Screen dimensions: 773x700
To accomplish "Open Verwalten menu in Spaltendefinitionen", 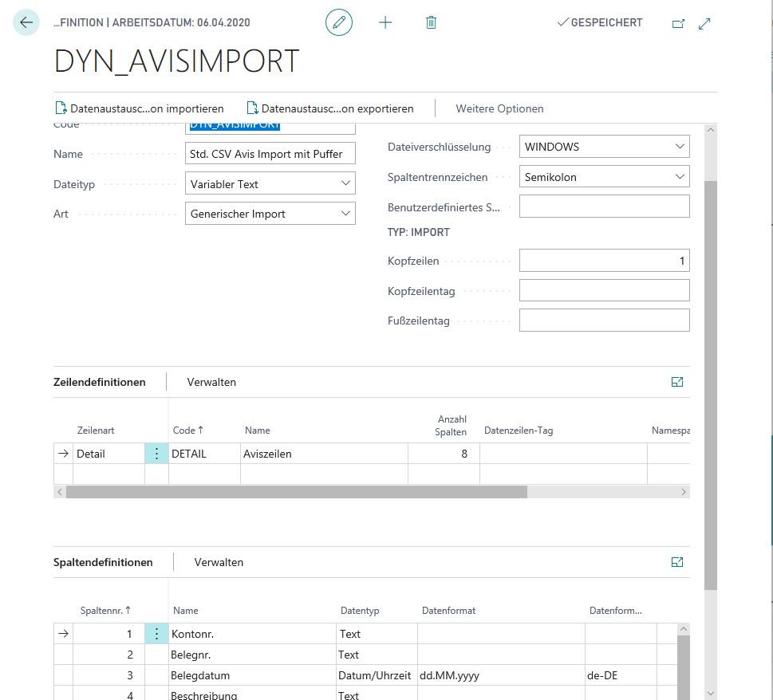I will point(219,562).
